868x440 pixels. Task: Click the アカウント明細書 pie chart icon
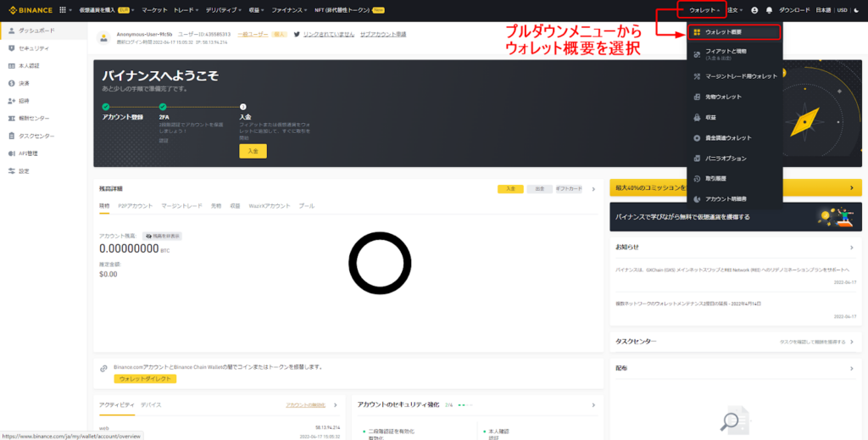pos(697,198)
